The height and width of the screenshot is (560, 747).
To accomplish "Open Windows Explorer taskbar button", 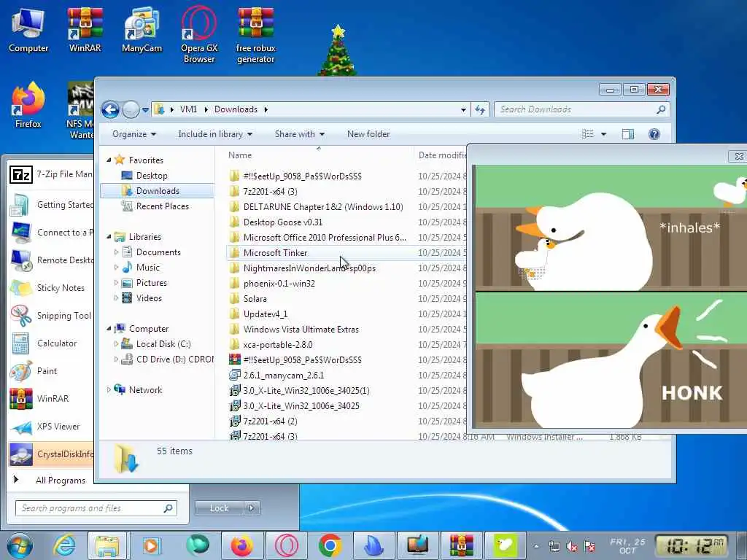I will (x=107, y=545).
